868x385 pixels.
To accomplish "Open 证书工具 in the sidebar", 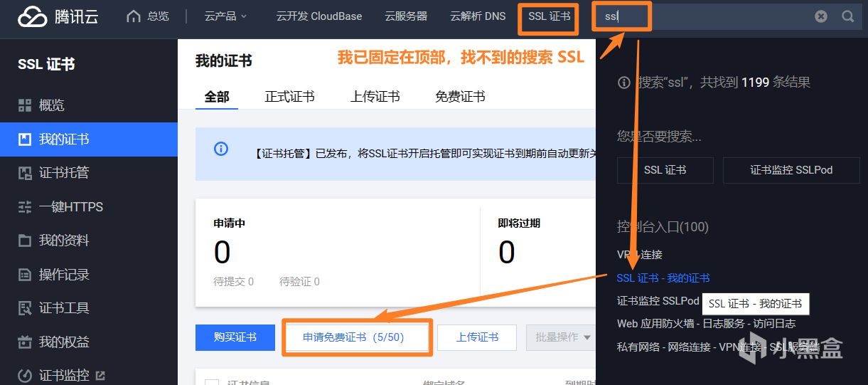I will pyautogui.click(x=88, y=308).
